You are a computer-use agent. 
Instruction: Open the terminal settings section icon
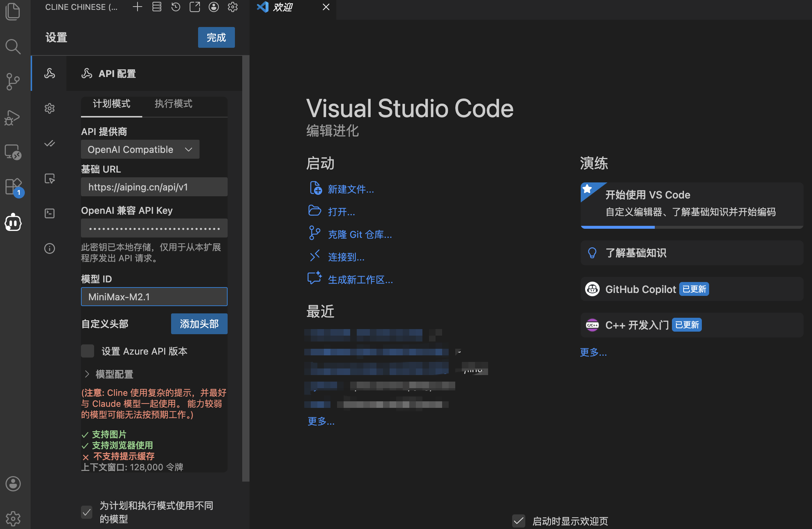(50, 213)
